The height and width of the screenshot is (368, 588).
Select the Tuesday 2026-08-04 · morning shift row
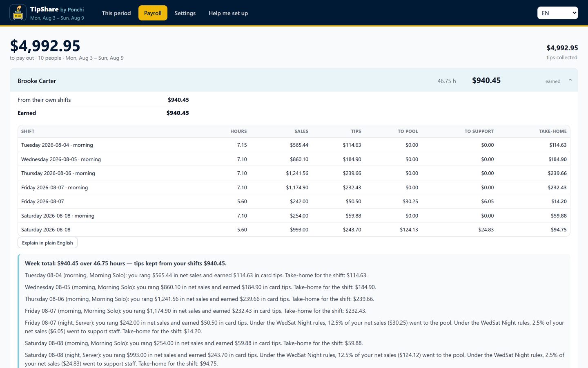pos(294,145)
